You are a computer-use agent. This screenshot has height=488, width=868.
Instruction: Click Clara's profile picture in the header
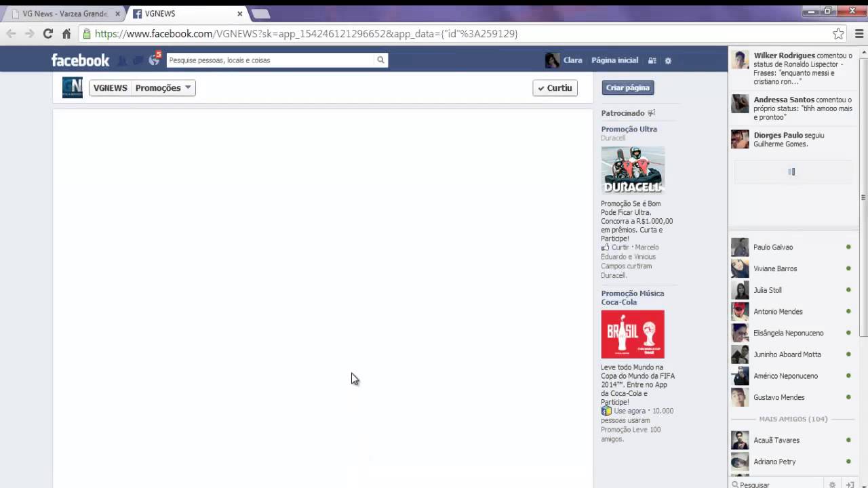click(552, 60)
